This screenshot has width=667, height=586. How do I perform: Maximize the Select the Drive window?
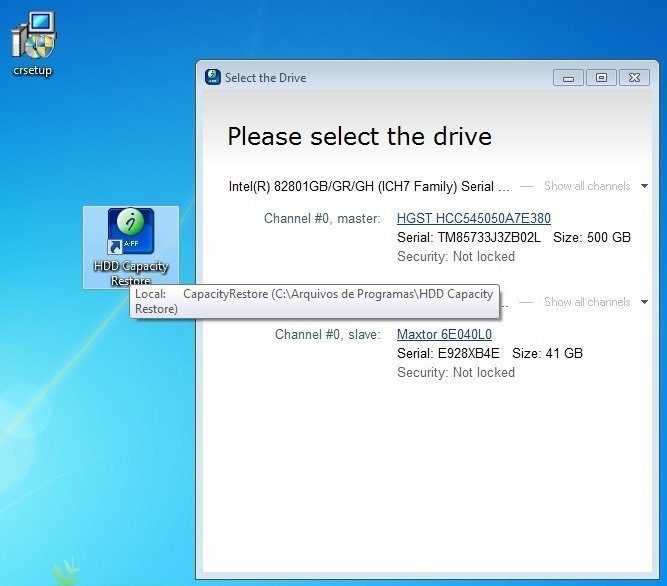click(x=601, y=78)
